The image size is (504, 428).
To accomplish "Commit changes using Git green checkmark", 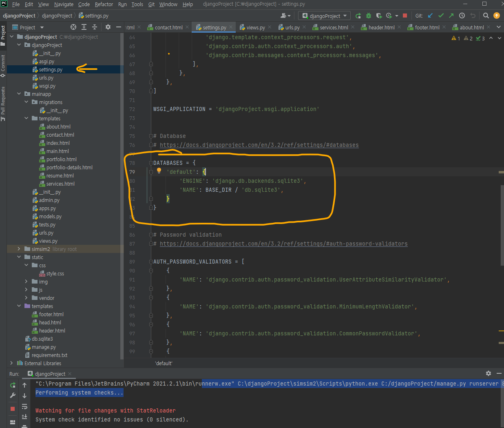I will point(441,16).
